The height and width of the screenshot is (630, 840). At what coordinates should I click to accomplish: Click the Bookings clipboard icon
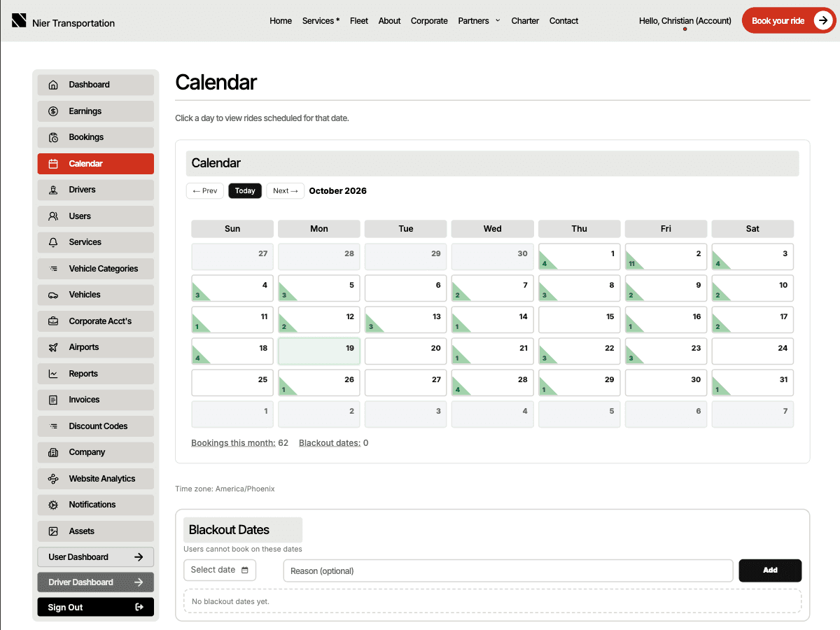point(53,137)
